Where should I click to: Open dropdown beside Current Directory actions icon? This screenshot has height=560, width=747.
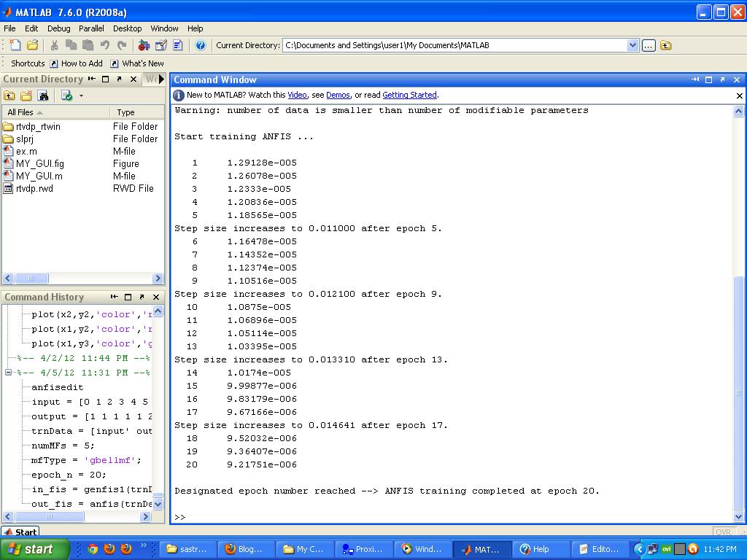(x=81, y=96)
